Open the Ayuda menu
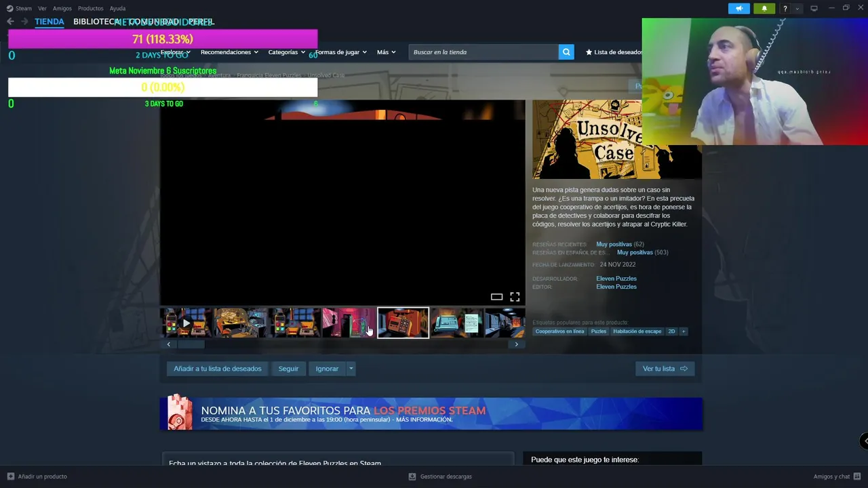This screenshot has width=868, height=488. pyautogui.click(x=117, y=8)
